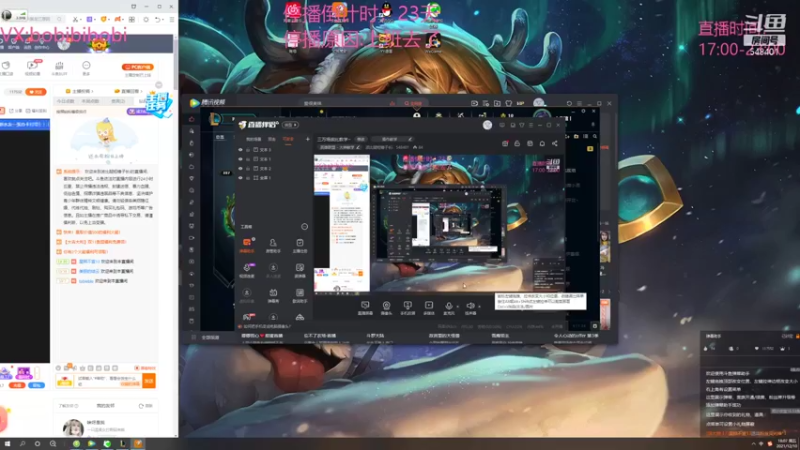
Task: Add a new source with the plus button
Action: pyautogui.click(x=308, y=139)
